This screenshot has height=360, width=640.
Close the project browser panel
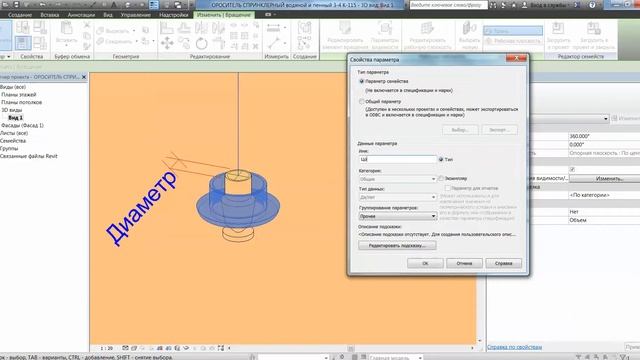84,77
